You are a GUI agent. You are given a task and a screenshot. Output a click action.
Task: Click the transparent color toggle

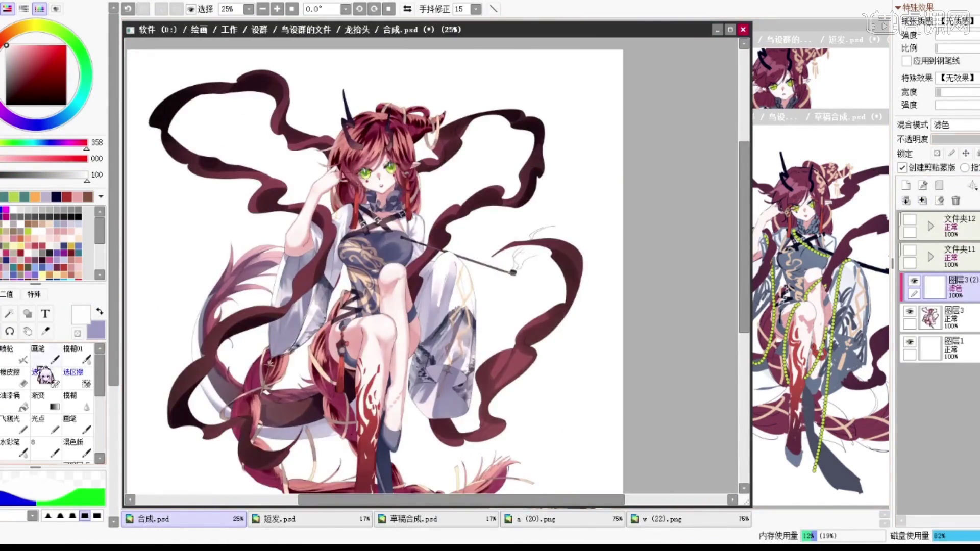pos(77,333)
